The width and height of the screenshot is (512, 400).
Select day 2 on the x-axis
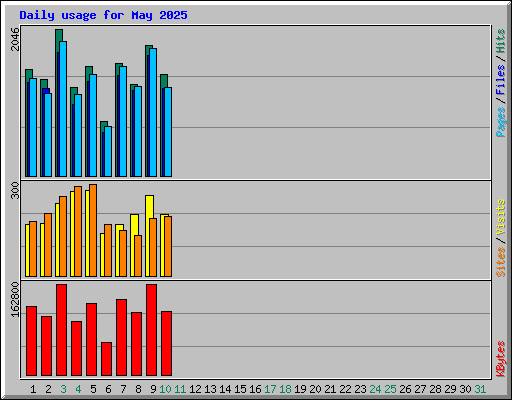point(48,389)
